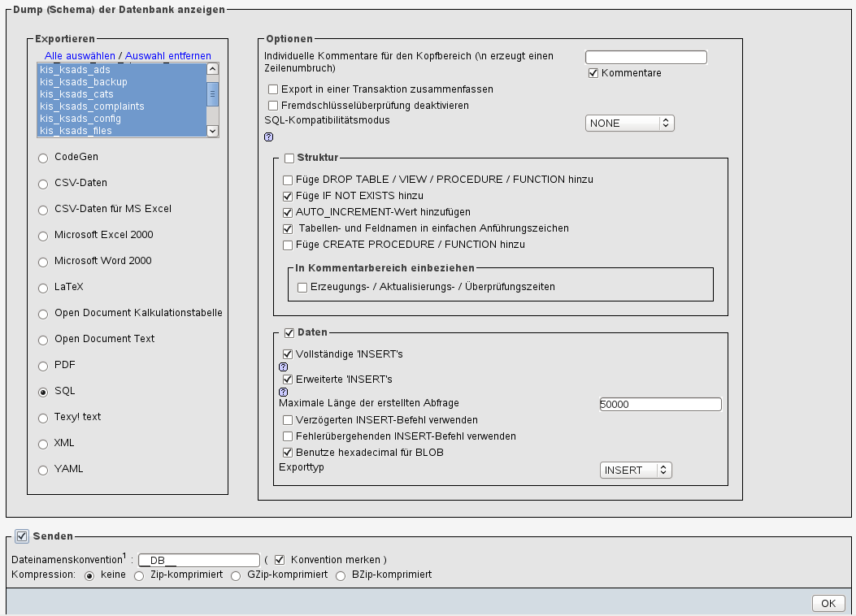Toggle Tabellen- und Feldnamen in Anführungszeichen
The width and height of the screenshot is (856, 616).
(288, 229)
